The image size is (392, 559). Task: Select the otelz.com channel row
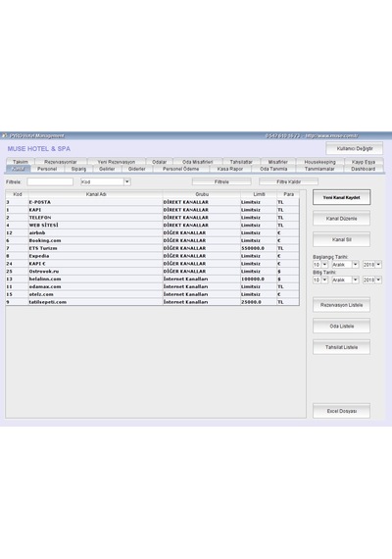coord(153,294)
